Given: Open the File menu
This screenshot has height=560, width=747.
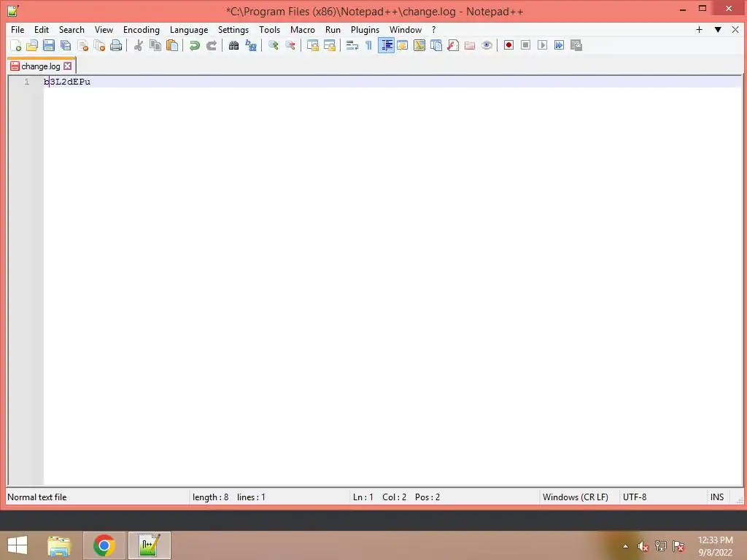Looking at the screenshot, I should coord(18,29).
